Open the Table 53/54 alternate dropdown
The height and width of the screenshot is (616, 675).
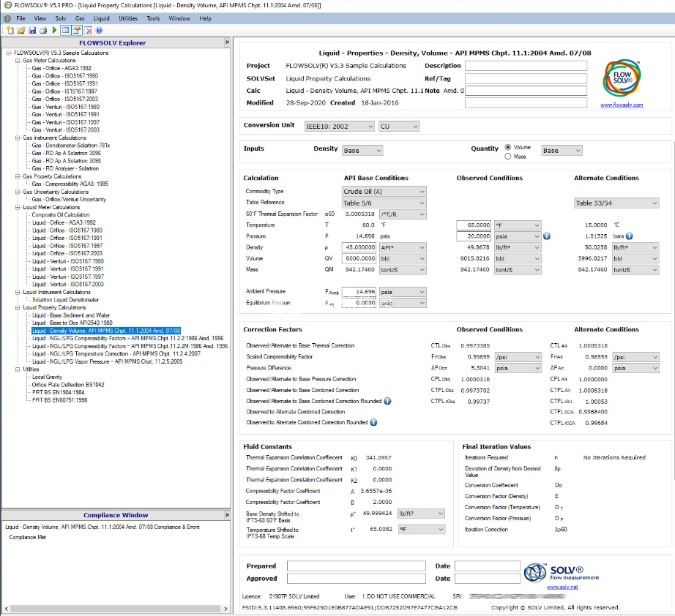pyautogui.click(x=616, y=203)
